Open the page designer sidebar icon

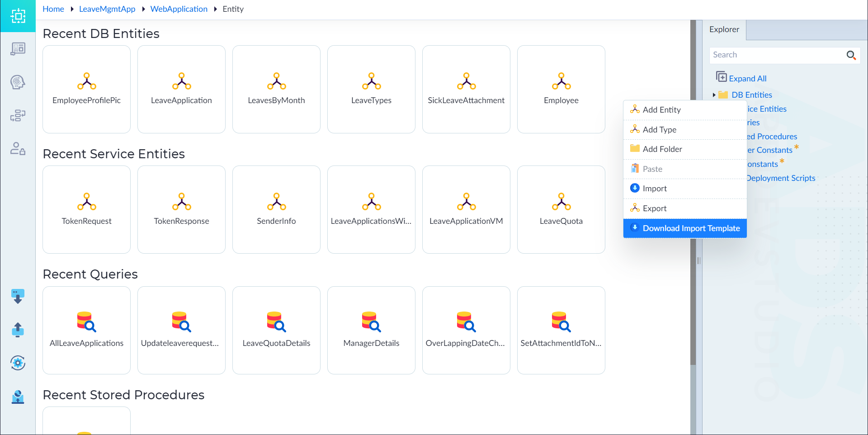pos(18,49)
